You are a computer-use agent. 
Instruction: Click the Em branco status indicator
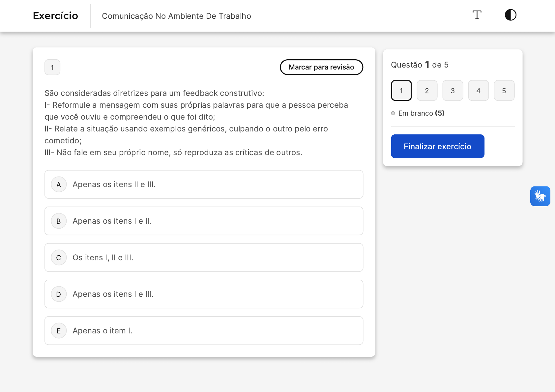coord(418,113)
